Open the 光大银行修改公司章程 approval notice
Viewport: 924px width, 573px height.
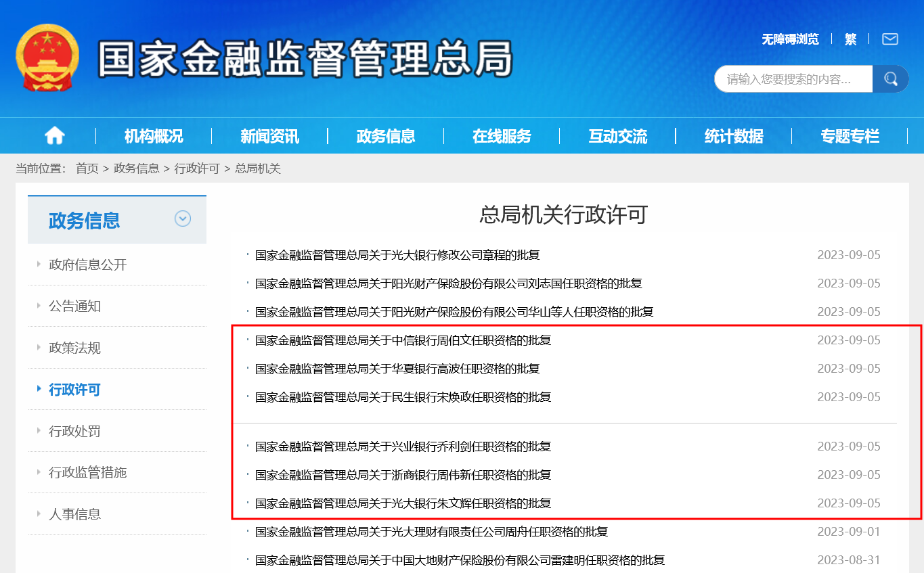pos(397,255)
